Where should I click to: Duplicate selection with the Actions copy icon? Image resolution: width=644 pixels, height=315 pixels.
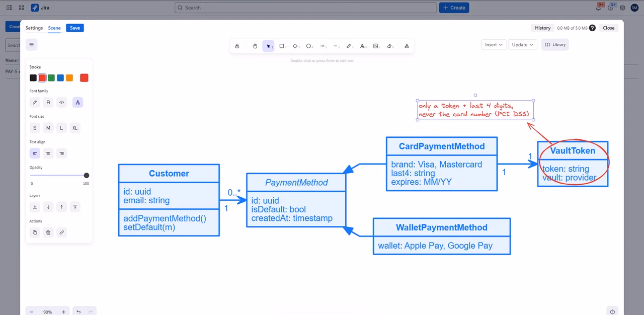click(35, 232)
